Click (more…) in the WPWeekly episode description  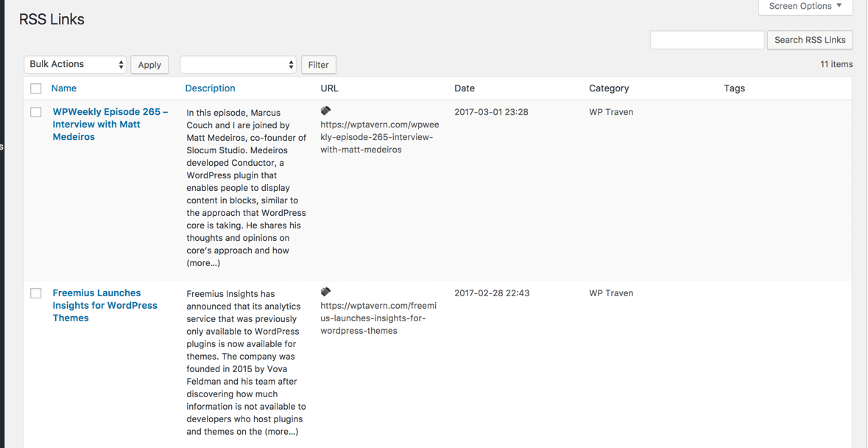pos(203,263)
